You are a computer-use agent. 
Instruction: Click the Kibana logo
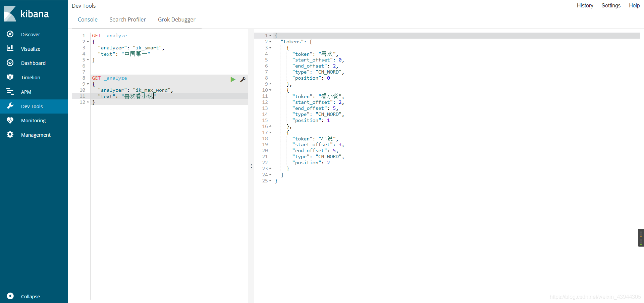coord(26,14)
